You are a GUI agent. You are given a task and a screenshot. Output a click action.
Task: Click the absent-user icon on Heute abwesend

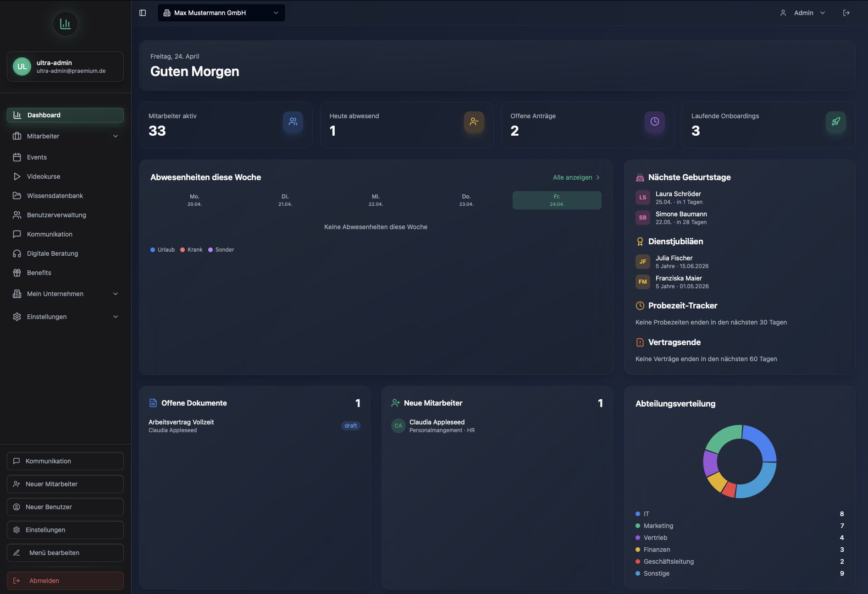coord(474,121)
